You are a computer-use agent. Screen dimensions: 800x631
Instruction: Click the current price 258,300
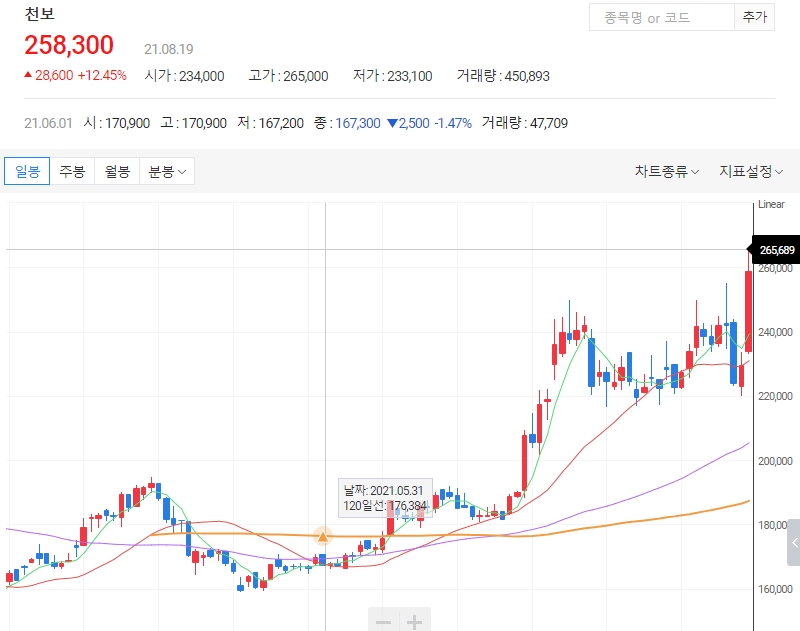coord(69,45)
